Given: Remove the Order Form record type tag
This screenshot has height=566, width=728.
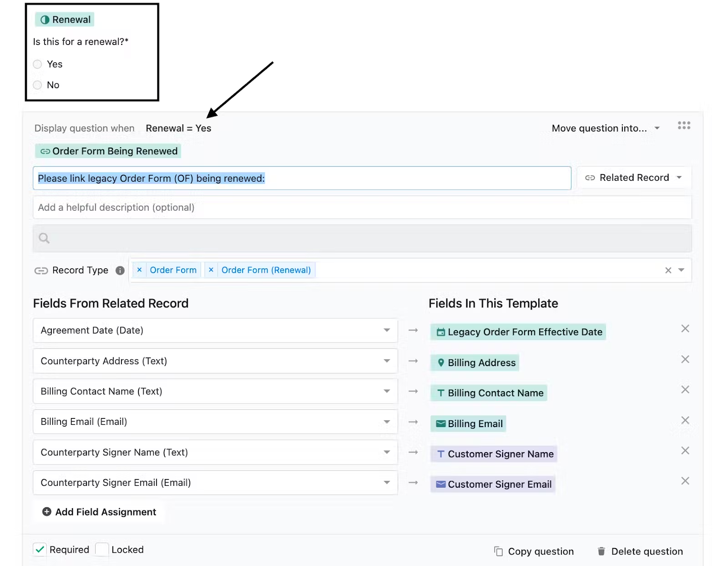Looking at the screenshot, I should click(x=140, y=270).
